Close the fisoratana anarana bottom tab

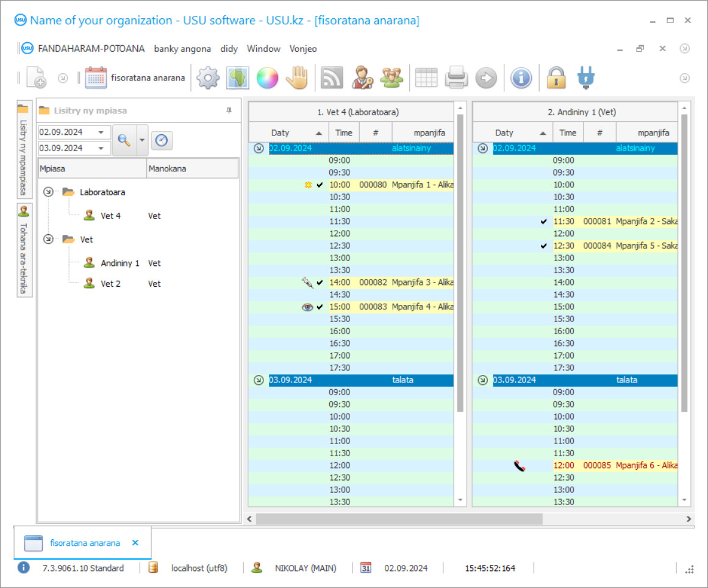135,543
